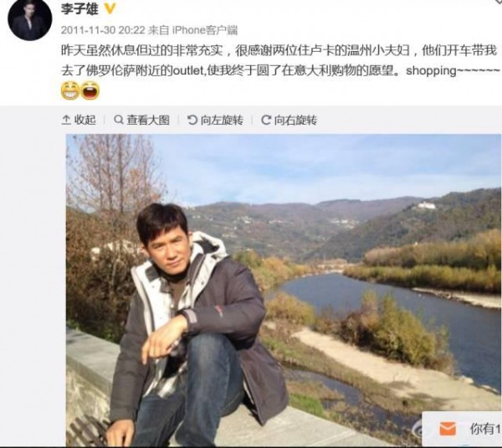Rotate the image left with 向左旋转
Image resolution: width=502 pixels, height=448 pixels.
(215, 121)
